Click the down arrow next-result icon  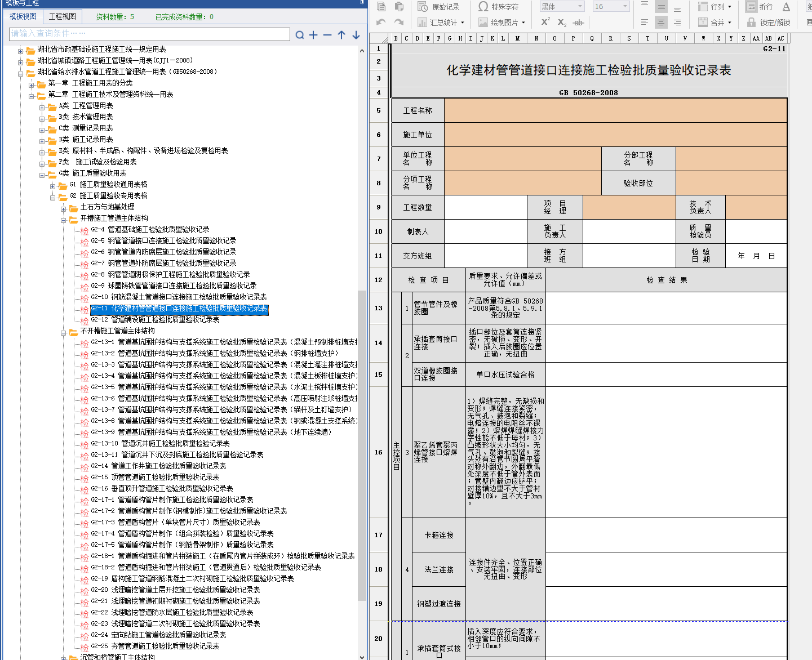356,35
